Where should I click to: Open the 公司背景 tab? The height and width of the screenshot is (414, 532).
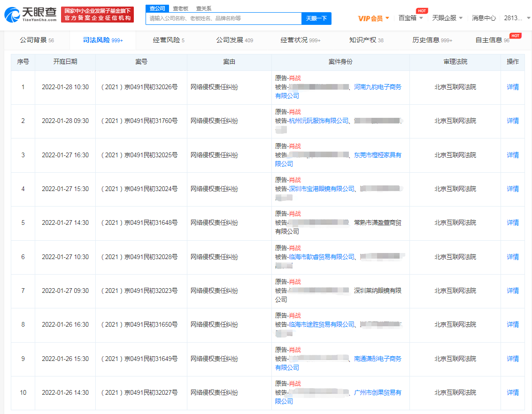pos(37,40)
